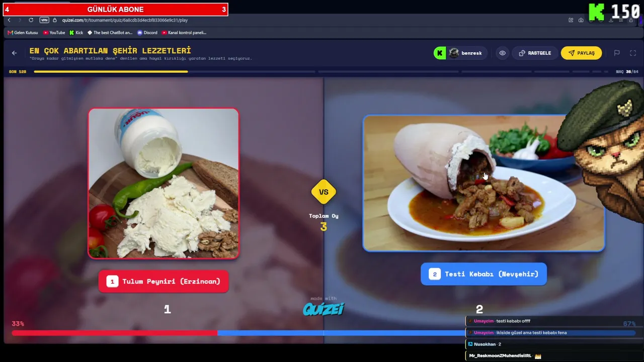Open the best ChatBot bookmark
The height and width of the screenshot is (362, 644).
click(x=110, y=33)
